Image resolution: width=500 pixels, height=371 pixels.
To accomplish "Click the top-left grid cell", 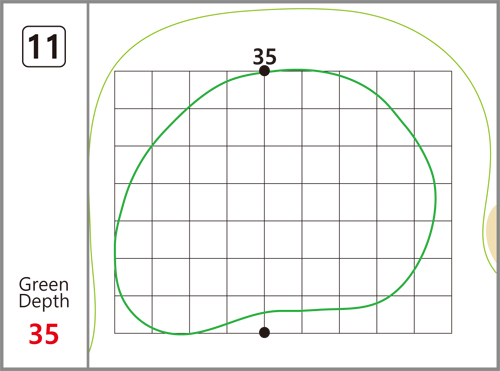I will [133, 90].
